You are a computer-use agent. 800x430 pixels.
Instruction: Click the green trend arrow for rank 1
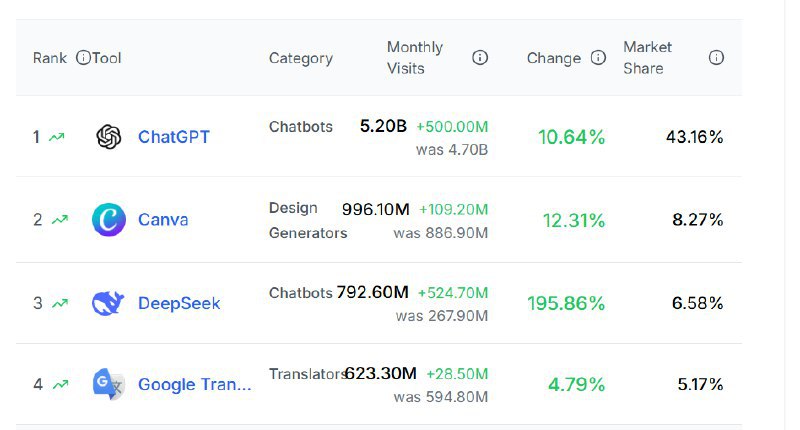coord(57,137)
